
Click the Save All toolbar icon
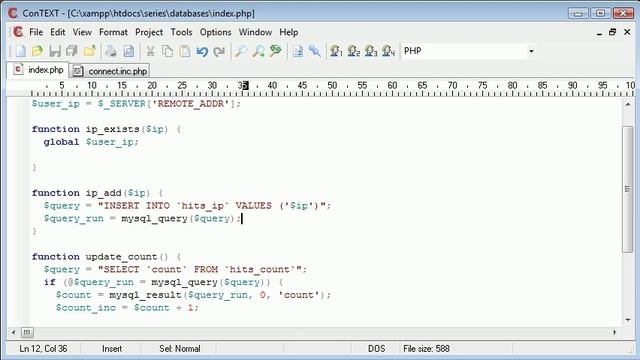(x=72, y=51)
